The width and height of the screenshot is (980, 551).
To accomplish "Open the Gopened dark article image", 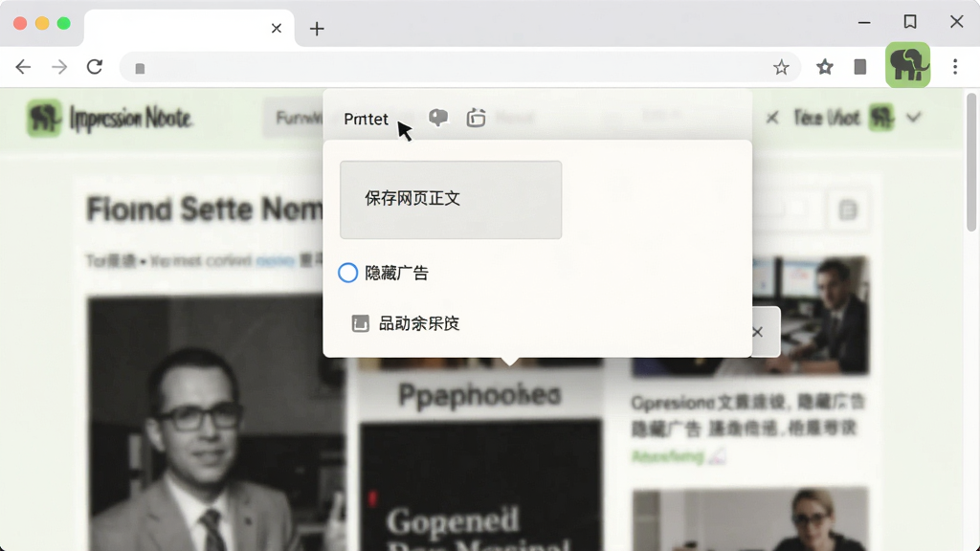I will click(x=480, y=486).
